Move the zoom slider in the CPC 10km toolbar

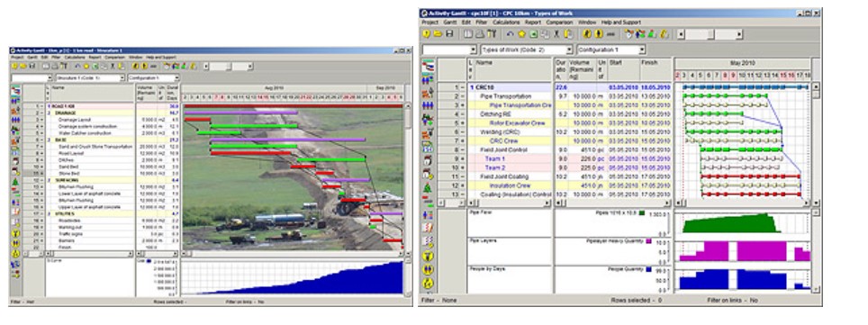pos(710,34)
